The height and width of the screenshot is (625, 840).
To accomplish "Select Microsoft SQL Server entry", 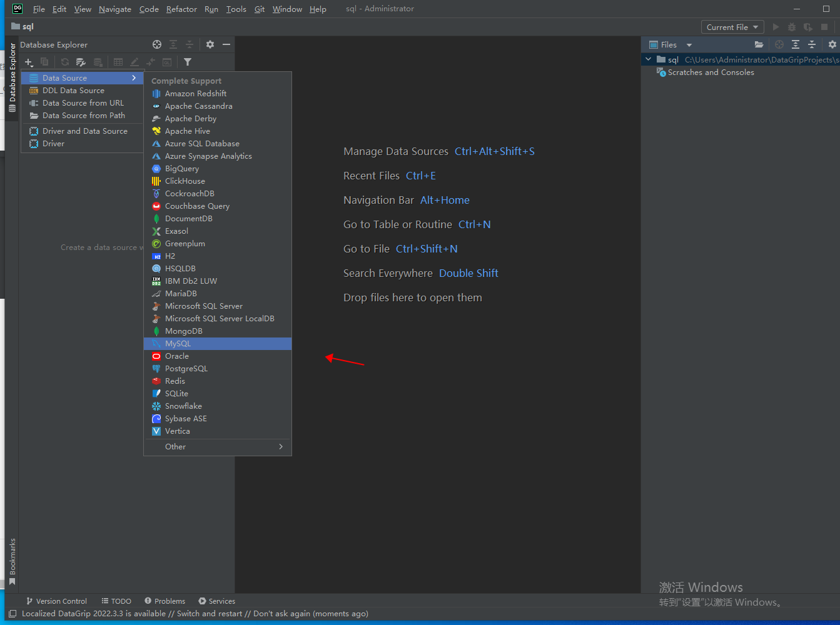I will (218, 306).
